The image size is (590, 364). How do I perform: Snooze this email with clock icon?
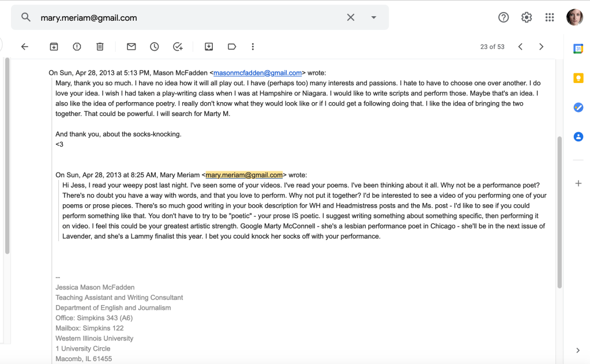pos(155,47)
